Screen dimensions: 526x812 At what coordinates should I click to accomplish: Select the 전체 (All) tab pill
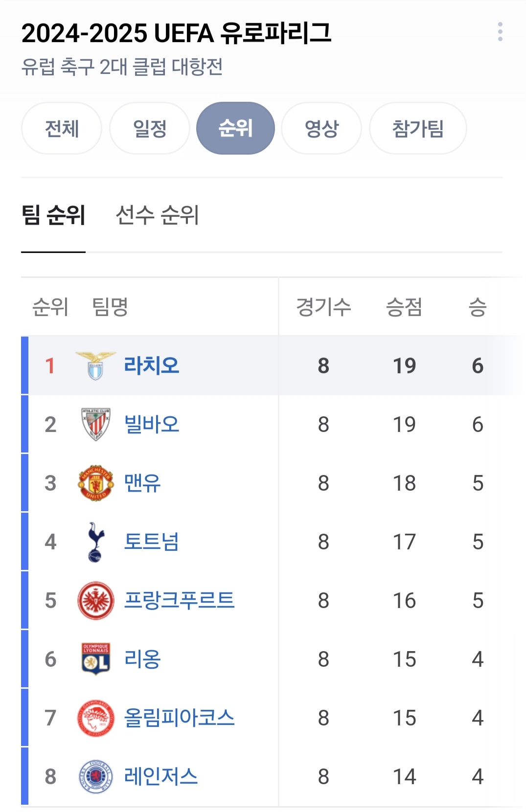pos(62,128)
